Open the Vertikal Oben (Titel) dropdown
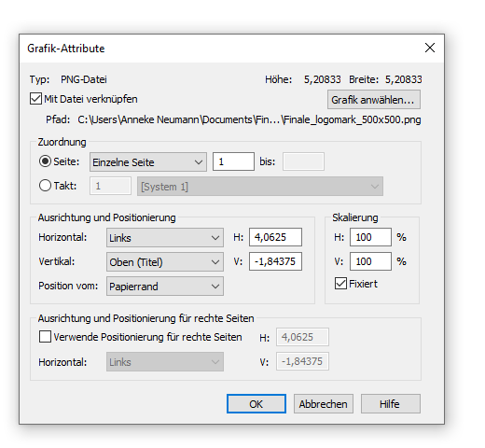The width and height of the screenshot is (485, 448). click(165, 262)
